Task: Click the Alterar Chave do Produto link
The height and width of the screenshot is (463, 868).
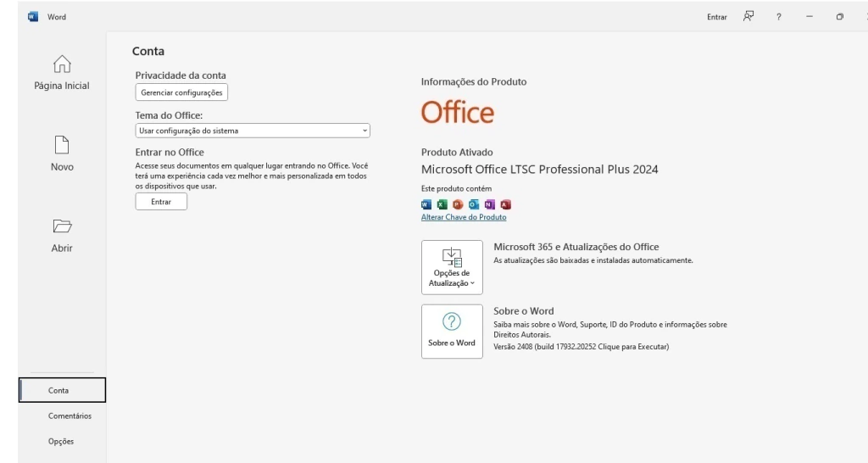Action: [464, 217]
